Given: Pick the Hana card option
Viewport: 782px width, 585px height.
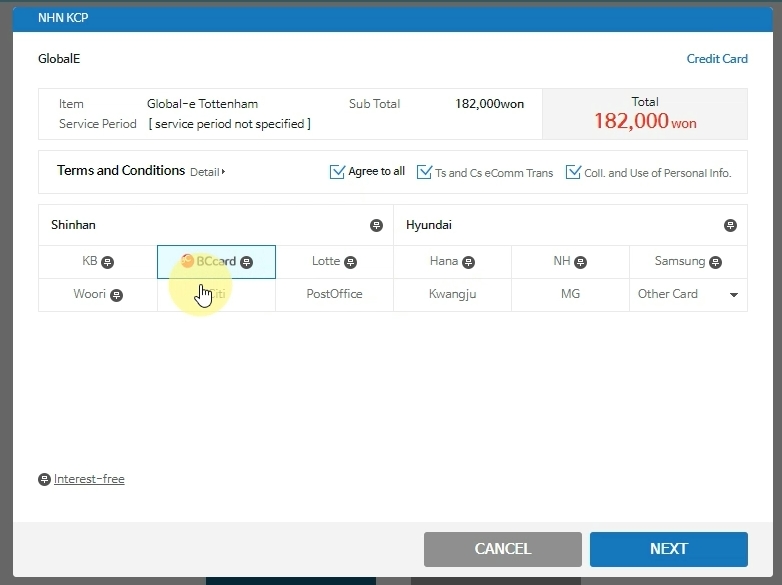Looking at the screenshot, I should click(x=452, y=262).
